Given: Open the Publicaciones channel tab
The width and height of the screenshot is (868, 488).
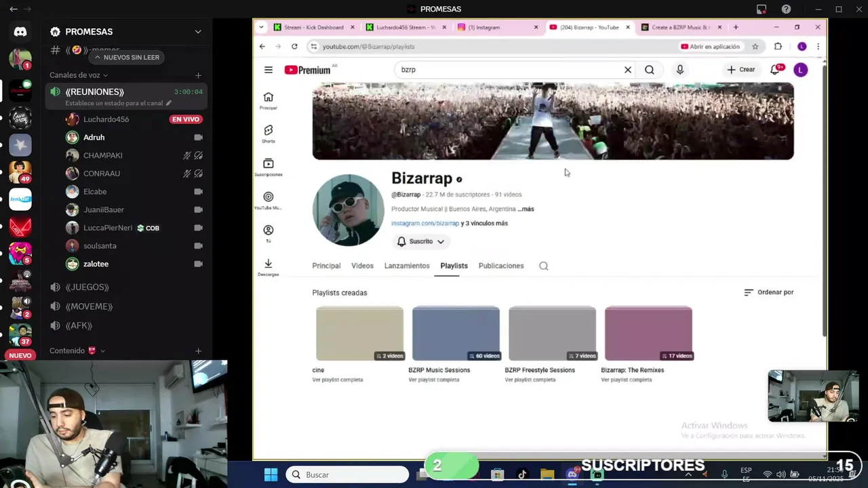Looking at the screenshot, I should 501,266.
